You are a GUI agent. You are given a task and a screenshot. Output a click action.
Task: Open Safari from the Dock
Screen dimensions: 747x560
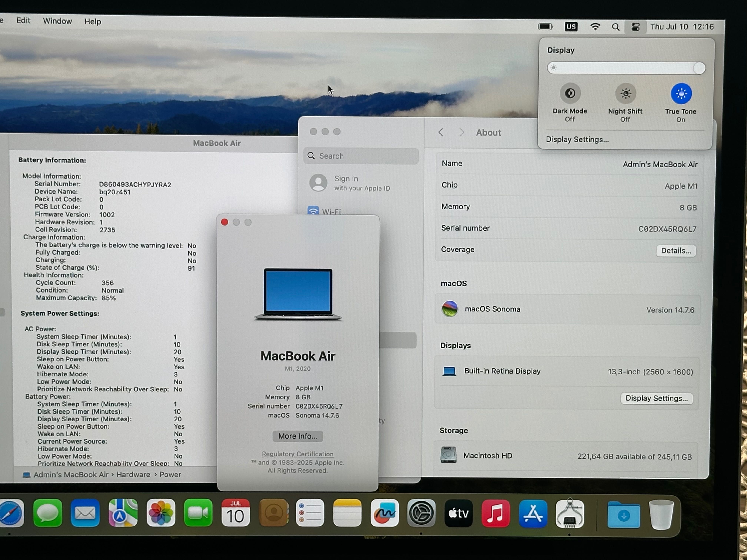coord(11,513)
